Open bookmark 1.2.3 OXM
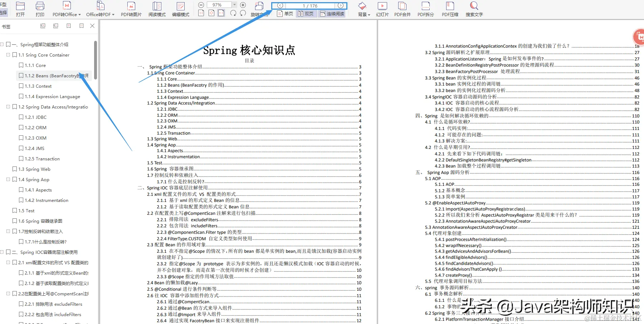 point(36,138)
